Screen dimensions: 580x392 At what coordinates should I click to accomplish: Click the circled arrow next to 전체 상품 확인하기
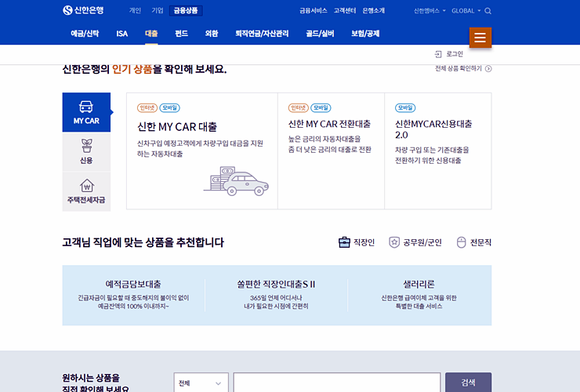point(488,69)
